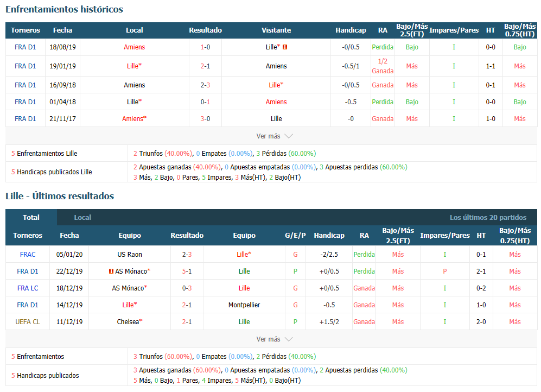Image resolution: width=541 pixels, height=392 pixels.
Task: Open FRA D1 link for 01/04/18 match
Action: pyautogui.click(x=25, y=102)
